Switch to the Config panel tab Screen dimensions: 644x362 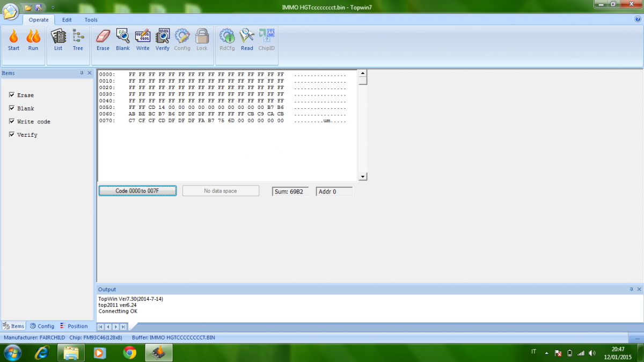pyautogui.click(x=42, y=326)
